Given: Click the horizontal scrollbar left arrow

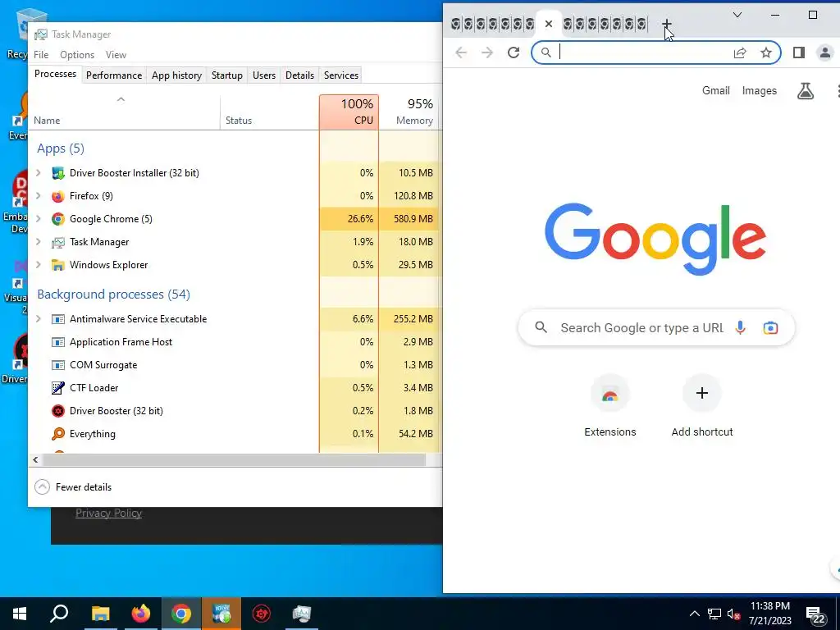Looking at the screenshot, I should tap(35, 459).
